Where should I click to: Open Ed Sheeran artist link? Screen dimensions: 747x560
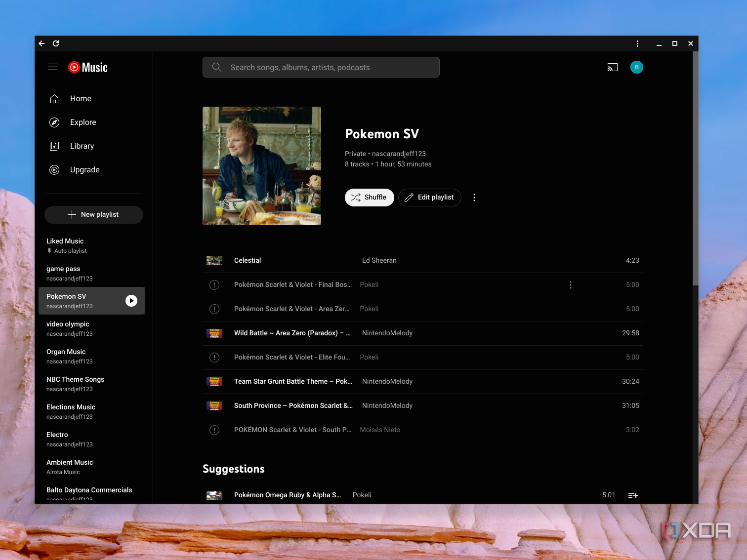tap(379, 260)
